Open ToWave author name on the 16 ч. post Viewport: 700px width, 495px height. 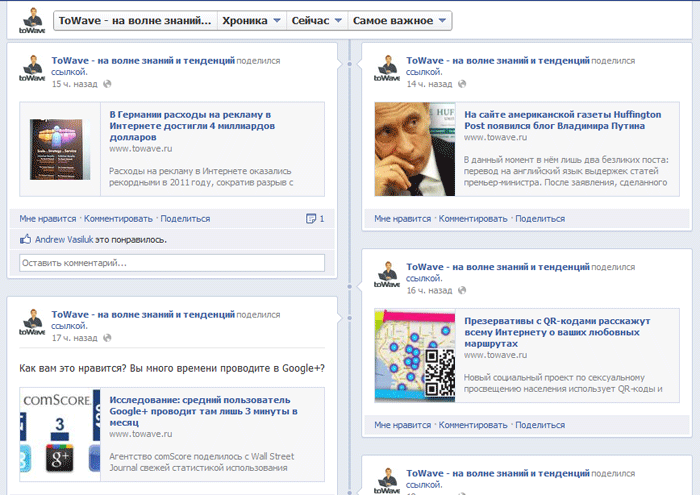pyautogui.click(x=498, y=267)
